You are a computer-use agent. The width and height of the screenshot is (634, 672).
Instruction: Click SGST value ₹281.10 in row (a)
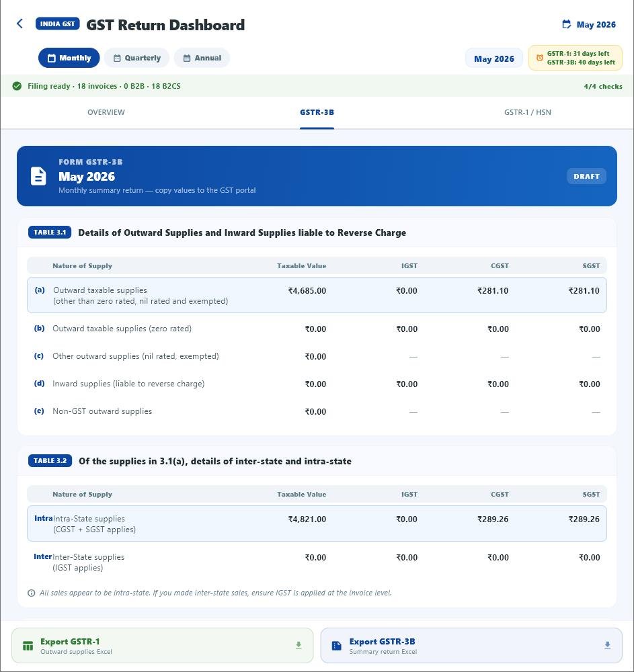point(584,290)
